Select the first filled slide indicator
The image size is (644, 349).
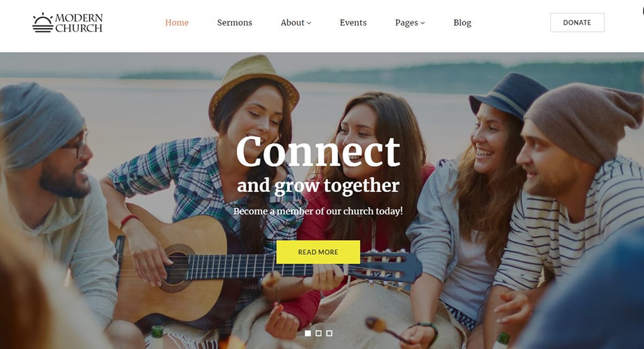pyautogui.click(x=308, y=334)
